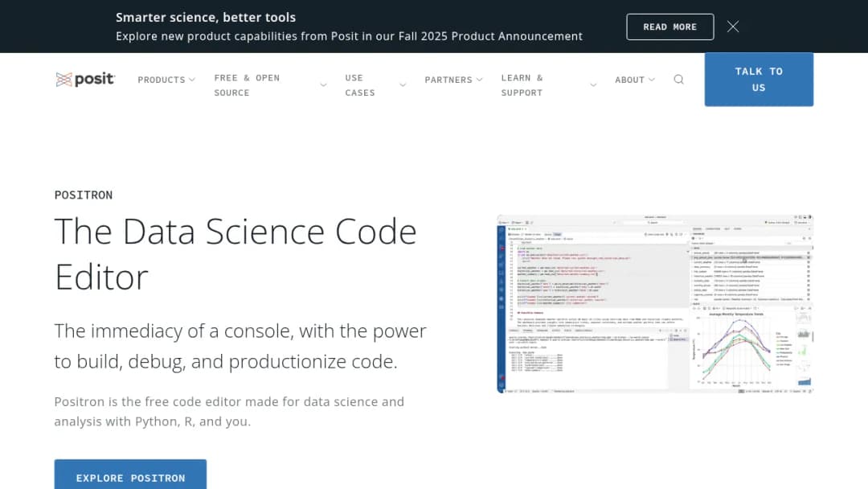
Task: Expand the Free & Open Source chevron
Action: pos(323,85)
